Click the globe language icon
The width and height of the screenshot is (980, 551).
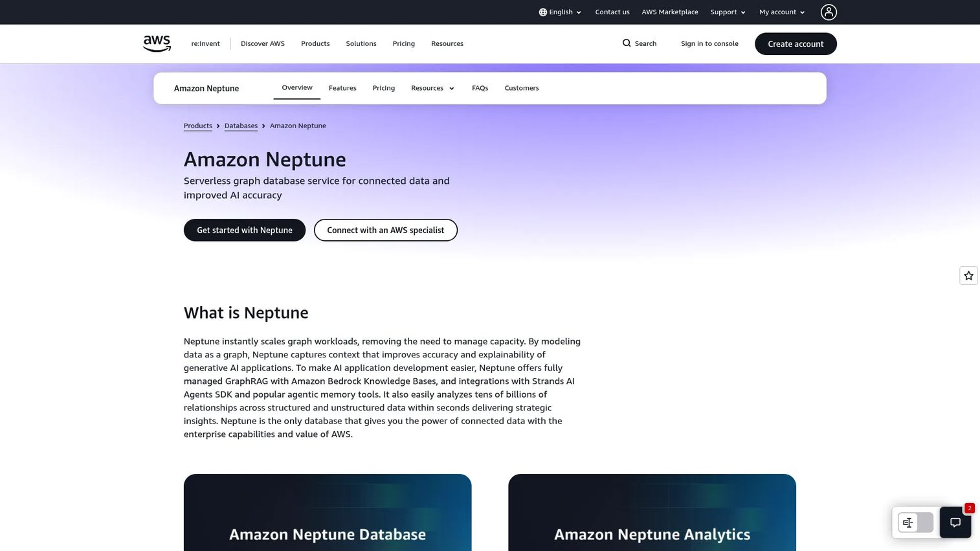pyautogui.click(x=543, y=12)
